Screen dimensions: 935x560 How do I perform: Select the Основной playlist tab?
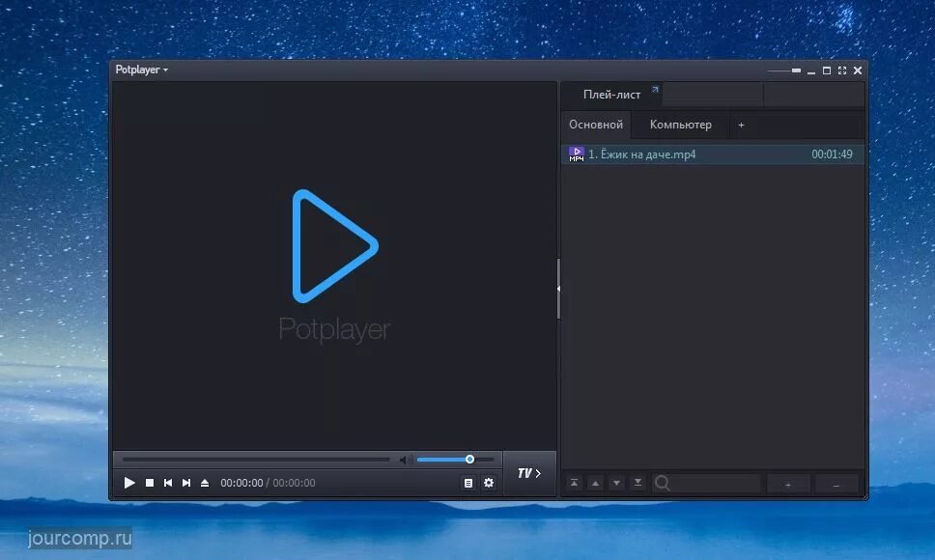pos(596,125)
